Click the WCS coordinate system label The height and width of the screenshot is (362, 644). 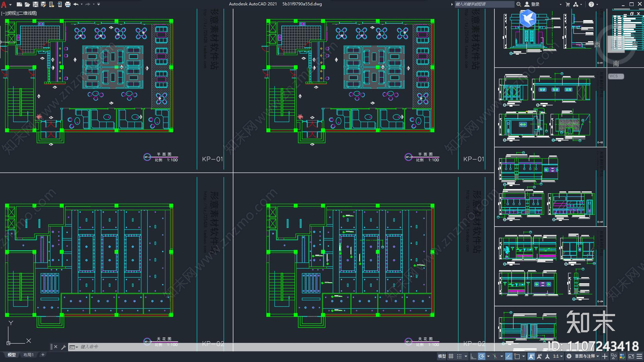(615, 76)
